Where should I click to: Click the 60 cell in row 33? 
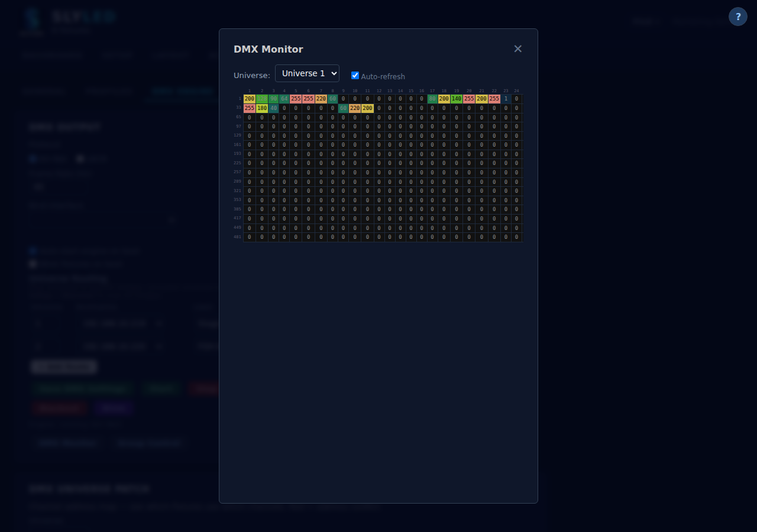pyautogui.click(x=343, y=109)
